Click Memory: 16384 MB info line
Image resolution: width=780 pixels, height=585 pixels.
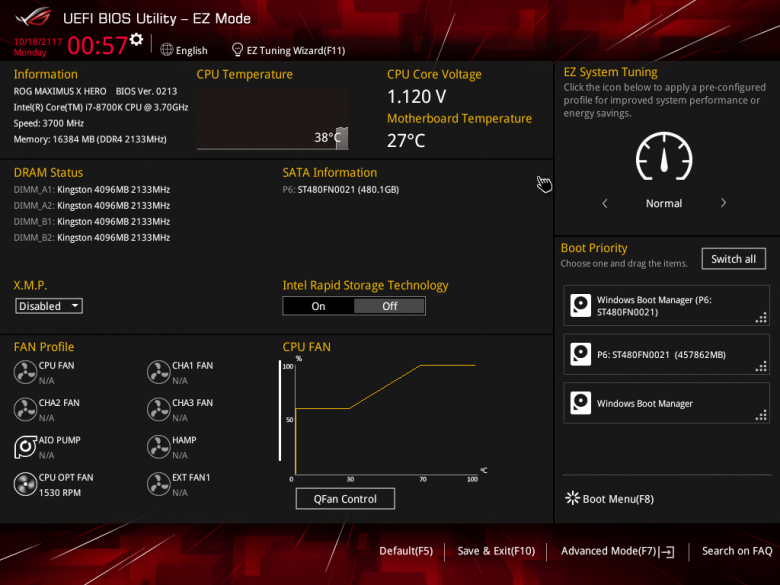(90, 139)
